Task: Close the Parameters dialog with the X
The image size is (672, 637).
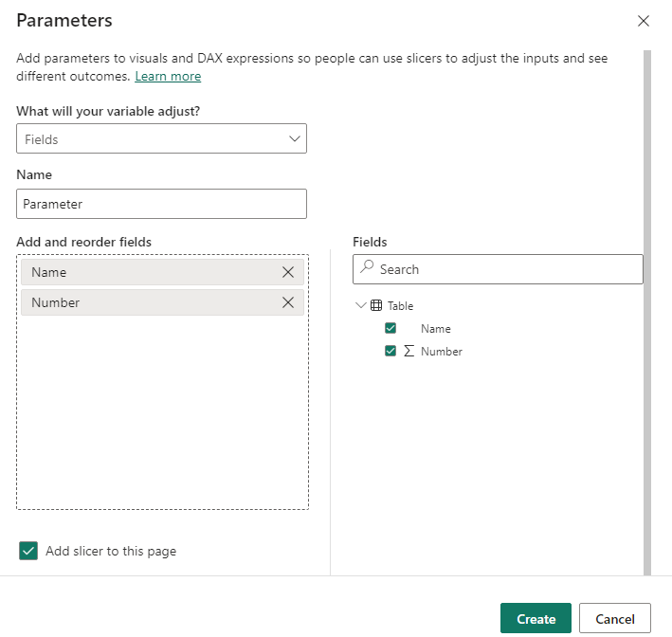Action: [x=644, y=21]
